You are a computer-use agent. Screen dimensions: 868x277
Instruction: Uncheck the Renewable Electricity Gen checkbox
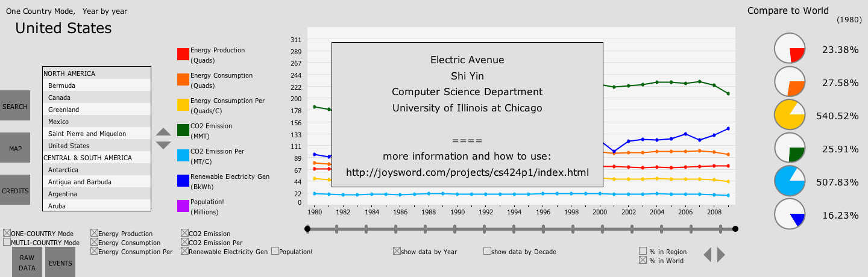tap(184, 251)
